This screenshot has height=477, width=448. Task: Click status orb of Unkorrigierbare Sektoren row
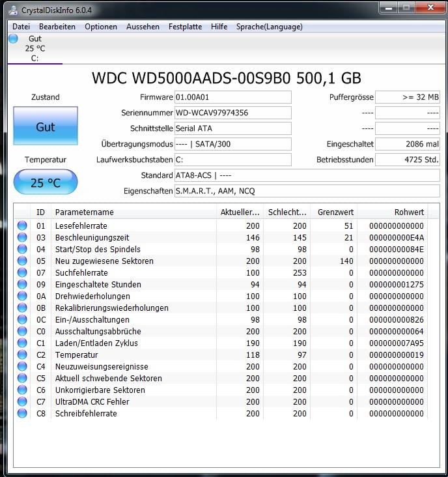(22, 390)
